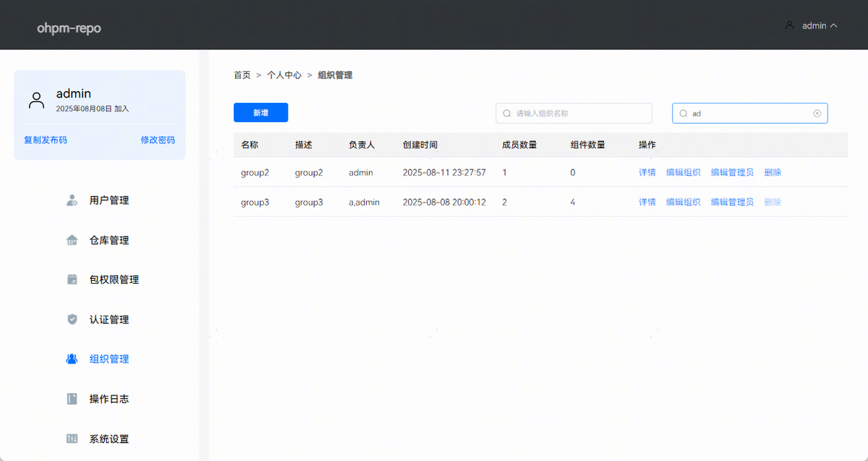This screenshot has width=868, height=461.
Task: Delete group2 via 删除 link
Action: pos(773,172)
